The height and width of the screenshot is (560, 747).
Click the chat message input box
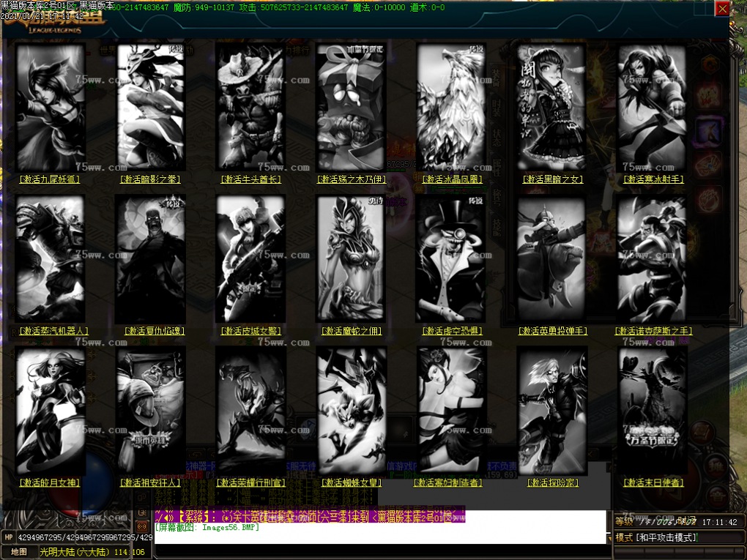[381, 551]
